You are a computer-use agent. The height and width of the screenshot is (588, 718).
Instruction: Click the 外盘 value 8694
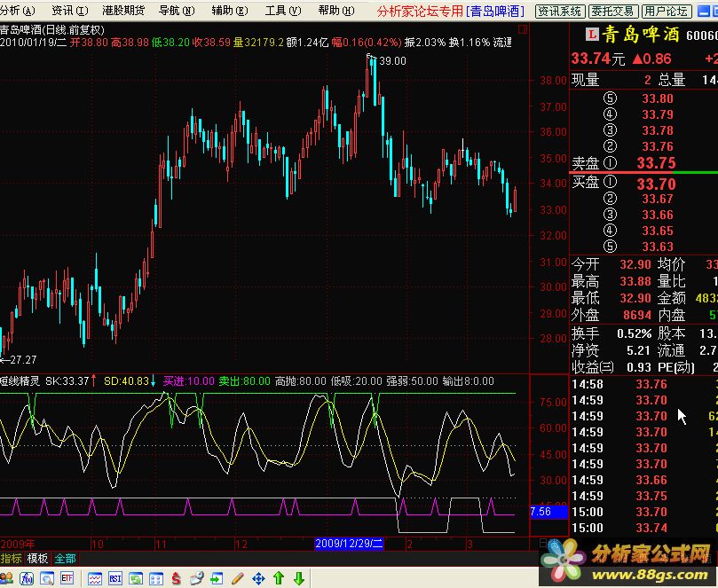point(637,315)
